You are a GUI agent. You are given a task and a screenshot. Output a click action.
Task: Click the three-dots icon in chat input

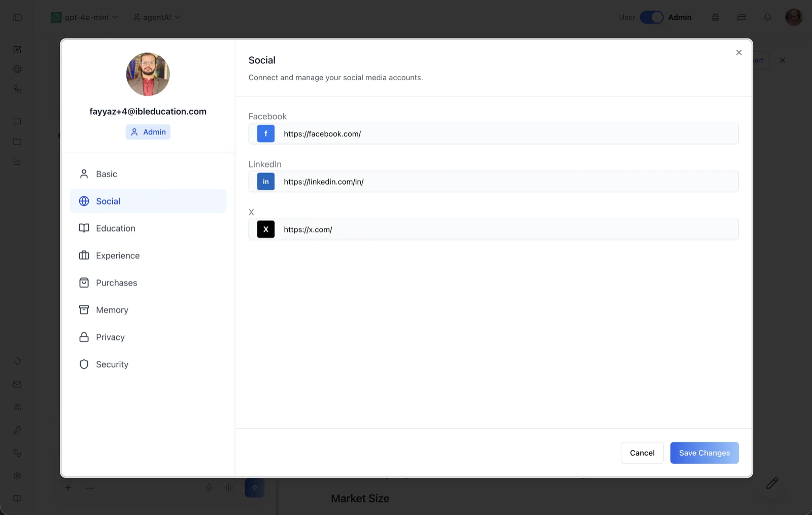point(90,488)
